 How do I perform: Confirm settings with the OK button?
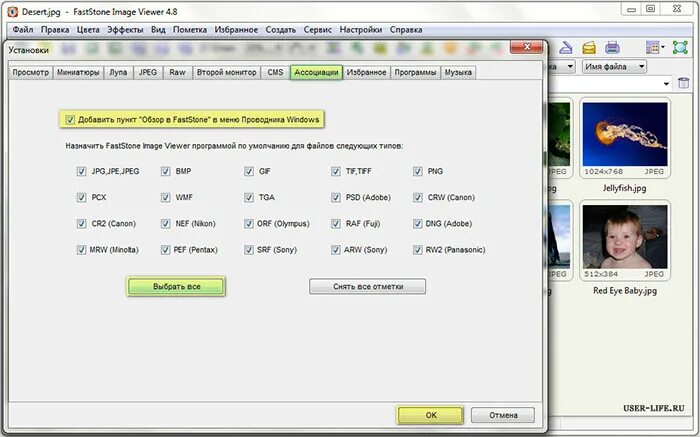(x=430, y=415)
